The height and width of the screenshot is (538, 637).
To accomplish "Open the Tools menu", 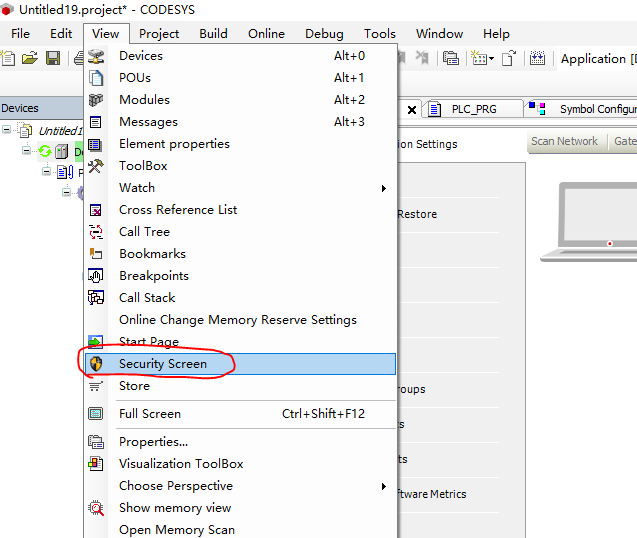I will click(380, 34).
